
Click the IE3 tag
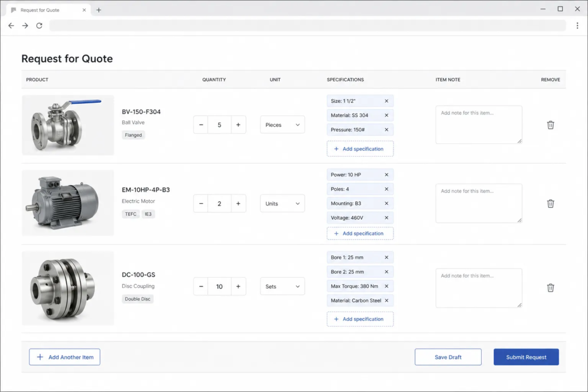tap(148, 214)
